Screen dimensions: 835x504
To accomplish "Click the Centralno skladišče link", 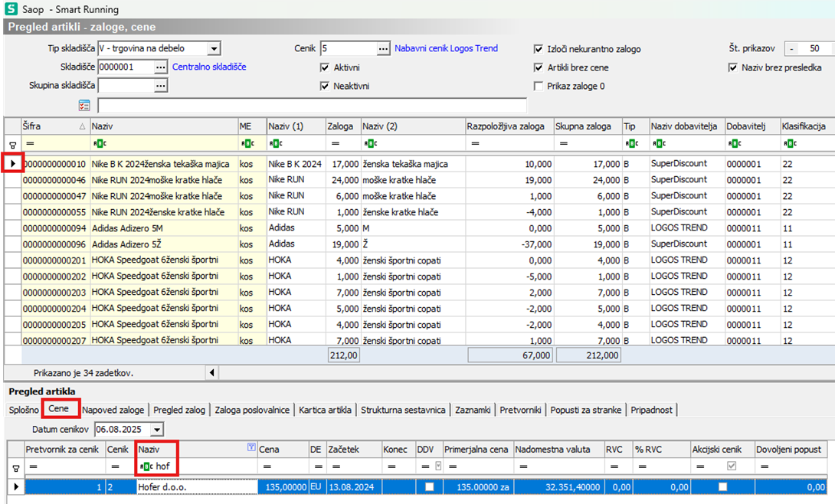I will pyautogui.click(x=209, y=67).
